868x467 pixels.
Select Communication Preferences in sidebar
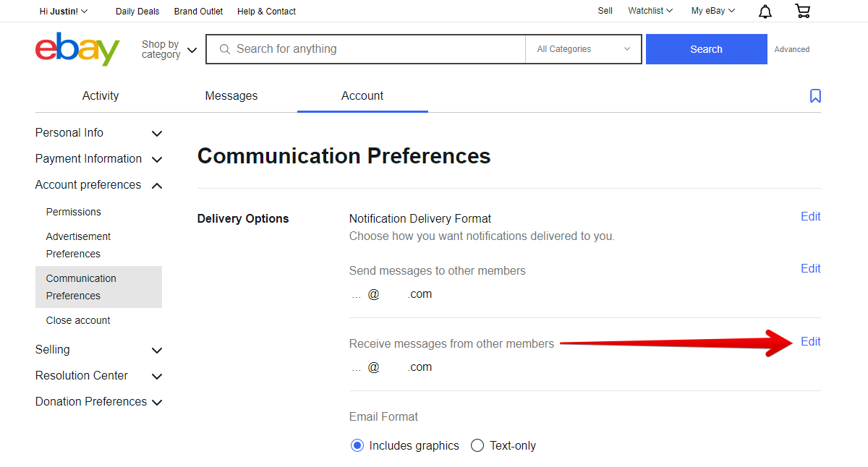tap(98, 287)
